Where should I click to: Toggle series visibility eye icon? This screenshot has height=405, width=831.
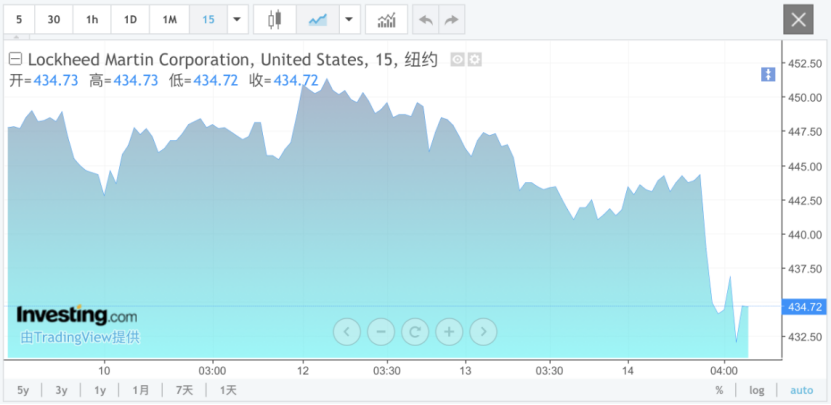point(457,60)
